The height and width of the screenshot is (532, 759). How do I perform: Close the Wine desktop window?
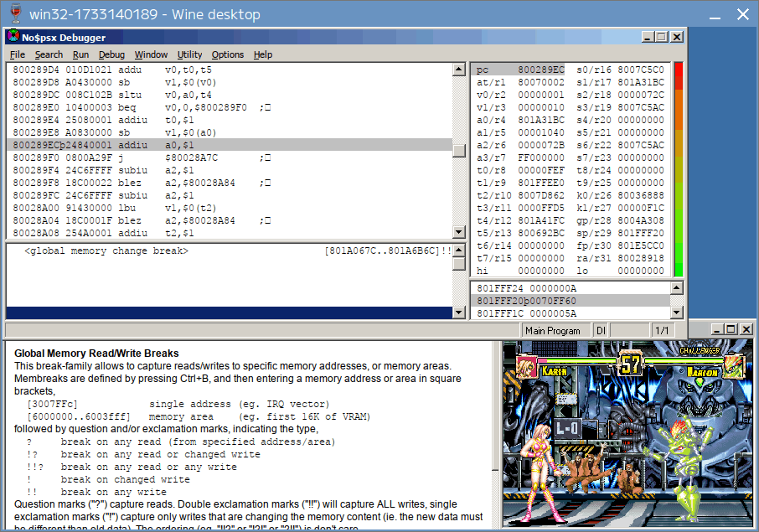click(x=743, y=14)
